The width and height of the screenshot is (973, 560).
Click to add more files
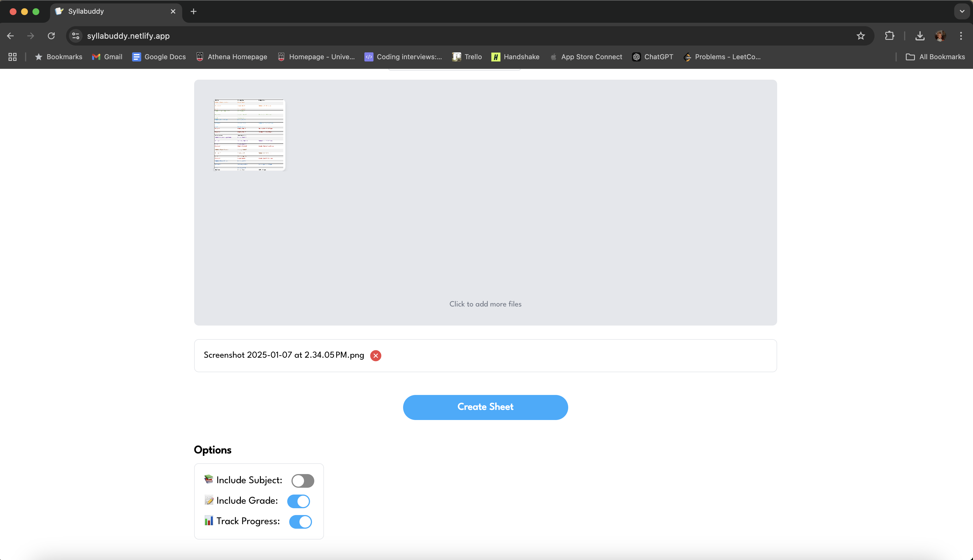click(485, 304)
